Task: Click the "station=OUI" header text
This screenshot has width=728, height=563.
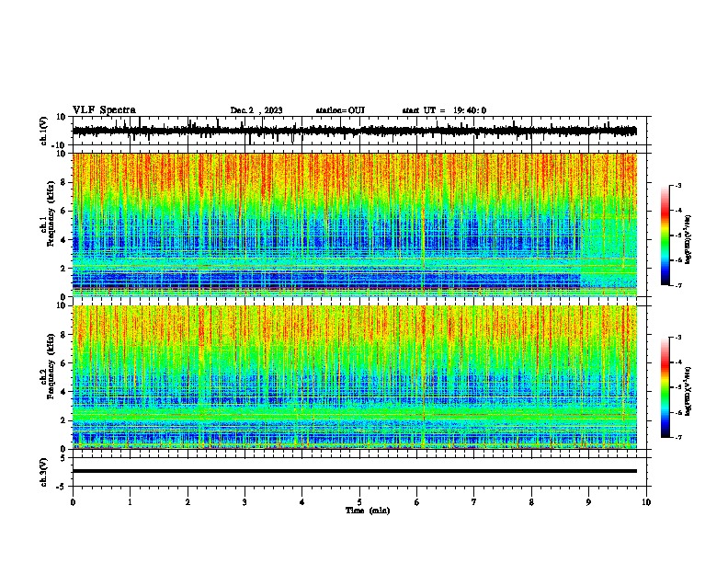Action: (x=340, y=110)
